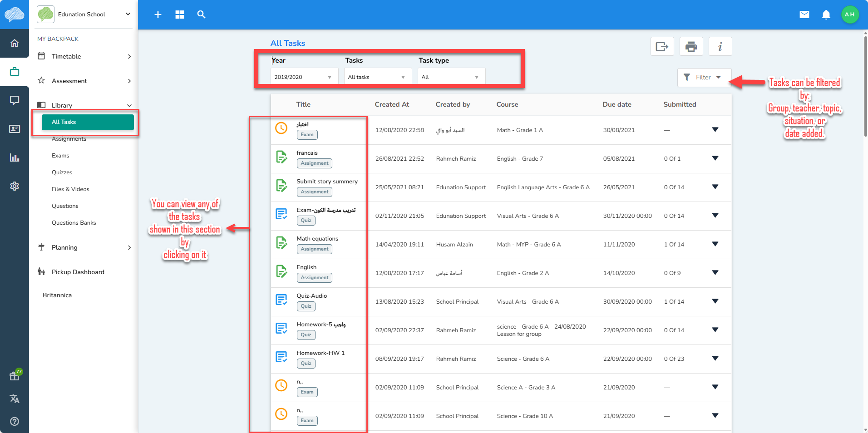Open the reports bar chart icon
868x433 pixels.
click(15, 157)
